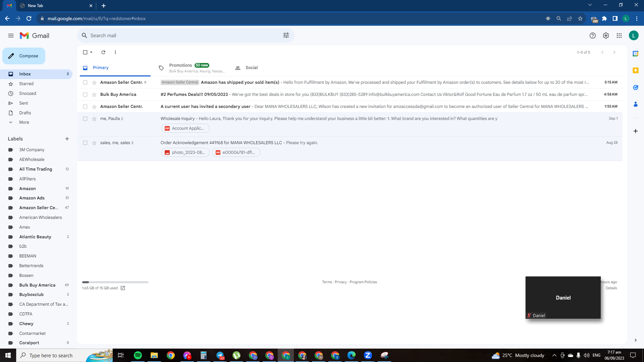
Task: Open the photo_2023-08 image attachment
Action: 185,153
